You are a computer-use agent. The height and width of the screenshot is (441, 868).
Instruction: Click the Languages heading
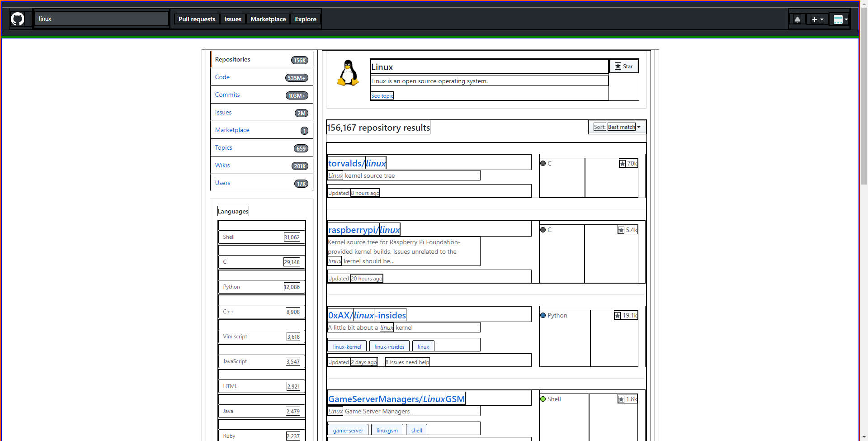(x=233, y=211)
